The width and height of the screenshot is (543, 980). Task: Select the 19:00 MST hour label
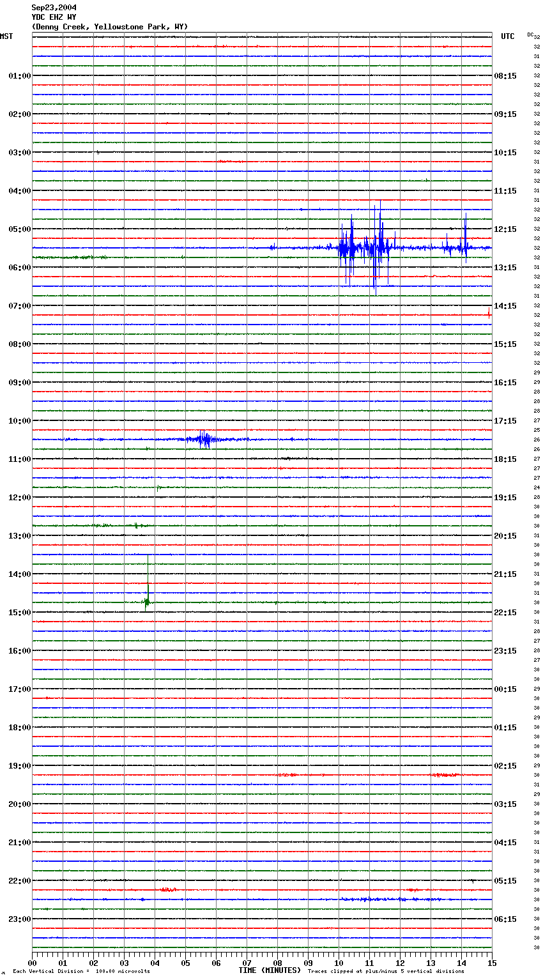[20, 766]
